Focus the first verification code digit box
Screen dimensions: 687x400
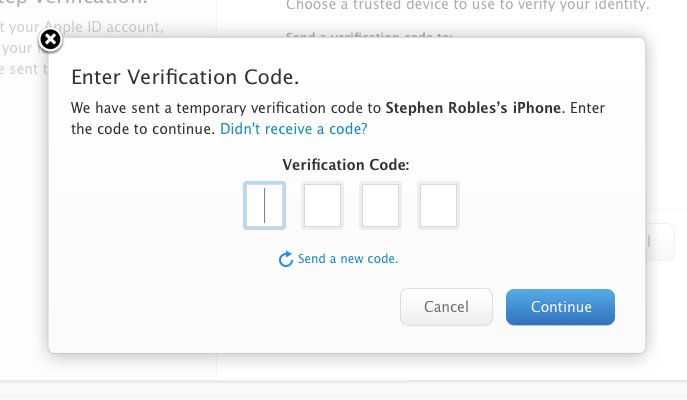click(265, 205)
